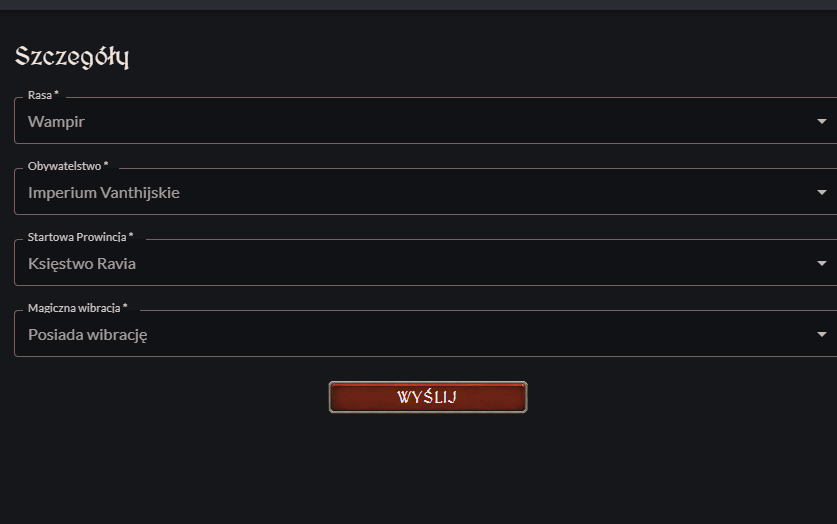Click the Startowa Prowincja field label
Image resolution: width=837 pixels, height=524 pixels.
[77, 237]
